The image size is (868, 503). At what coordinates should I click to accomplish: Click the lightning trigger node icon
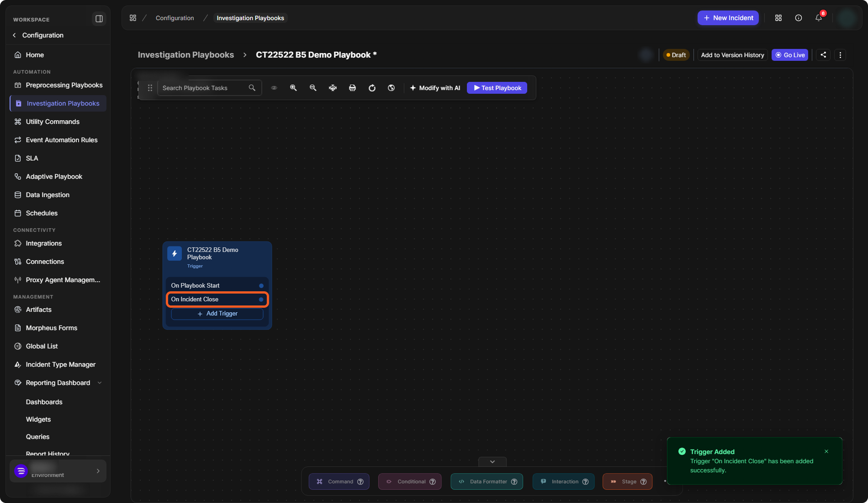(x=175, y=253)
